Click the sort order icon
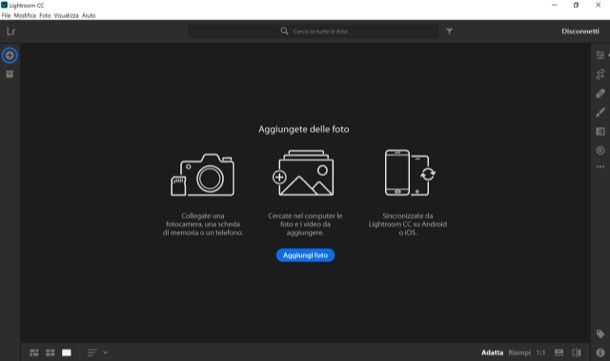Screen dimensions: 610x361 92,352
